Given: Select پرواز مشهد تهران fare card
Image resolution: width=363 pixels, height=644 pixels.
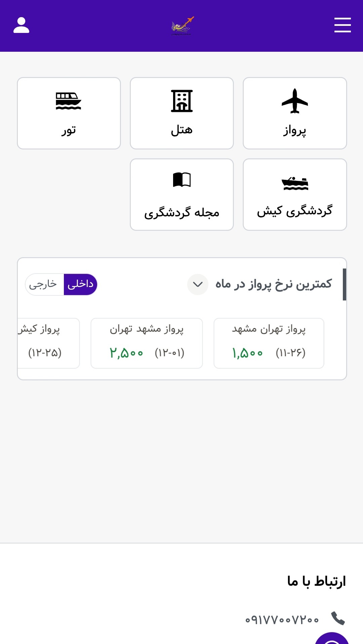Looking at the screenshot, I should (147, 343).
